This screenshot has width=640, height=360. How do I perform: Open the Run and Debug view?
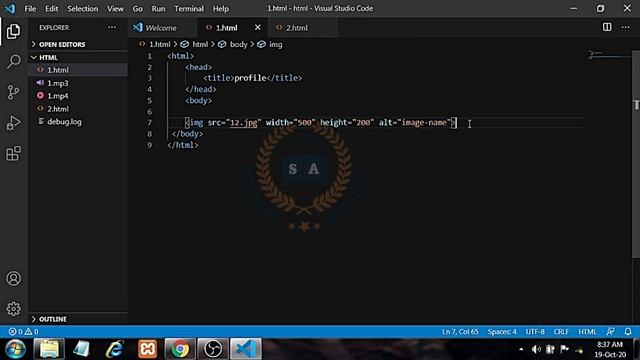13,123
